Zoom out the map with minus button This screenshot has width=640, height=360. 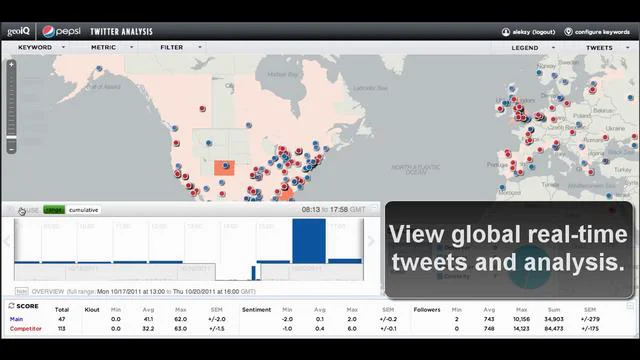coord(11,150)
